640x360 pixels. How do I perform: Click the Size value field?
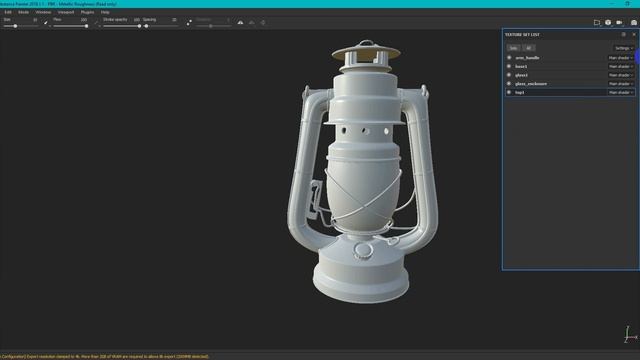click(x=35, y=20)
